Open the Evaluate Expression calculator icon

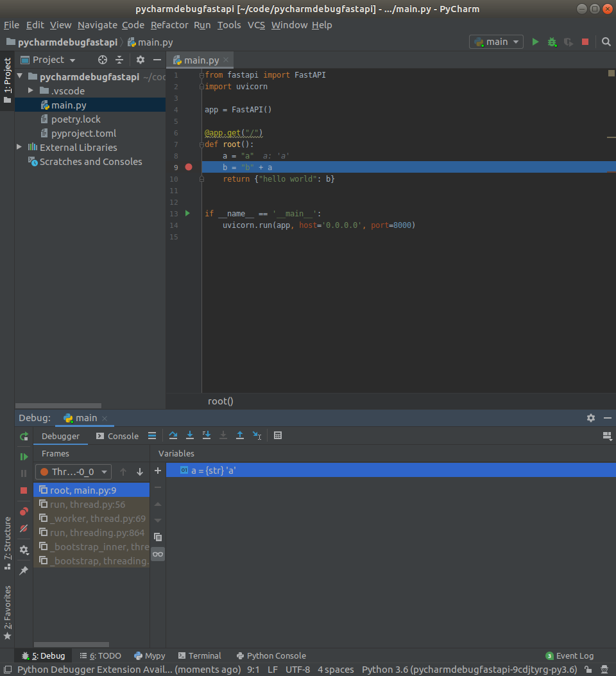(x=278, y=435)
